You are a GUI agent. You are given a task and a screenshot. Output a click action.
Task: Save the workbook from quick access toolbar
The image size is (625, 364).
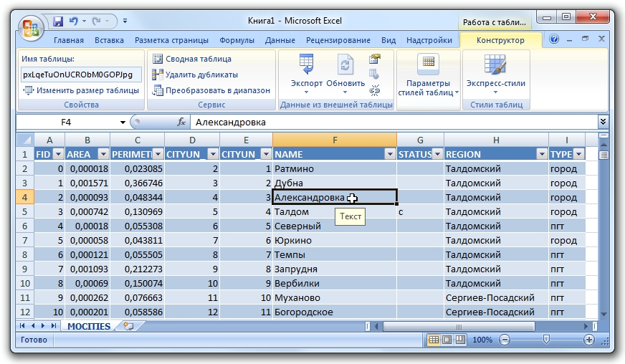(x=57, y=21)
